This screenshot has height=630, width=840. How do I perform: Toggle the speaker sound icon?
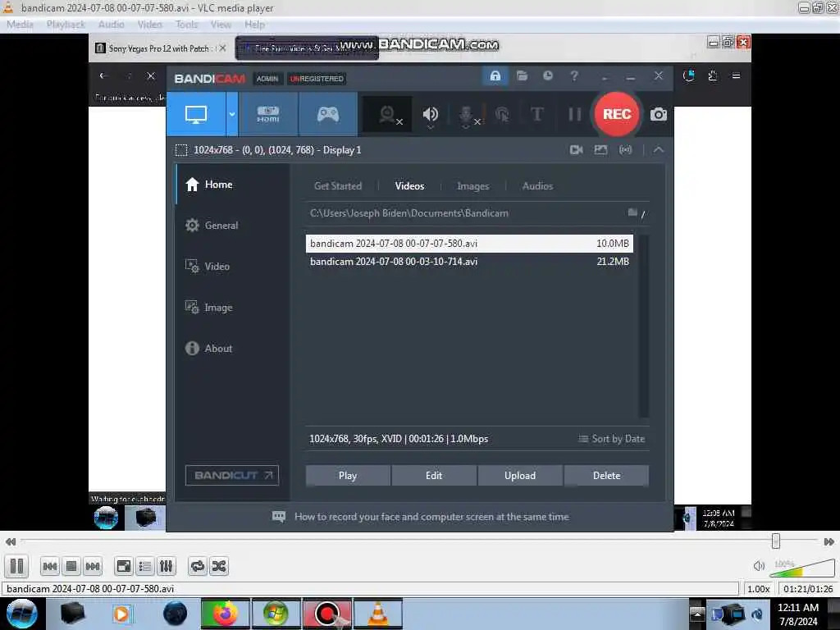pyautogui.click(x=430, y=114)
